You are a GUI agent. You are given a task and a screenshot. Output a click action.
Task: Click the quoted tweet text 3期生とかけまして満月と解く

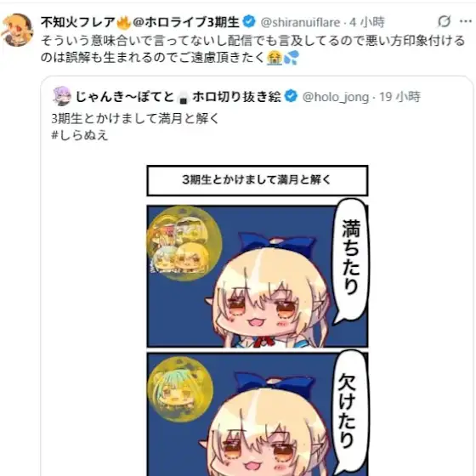[x=135, y=119]
